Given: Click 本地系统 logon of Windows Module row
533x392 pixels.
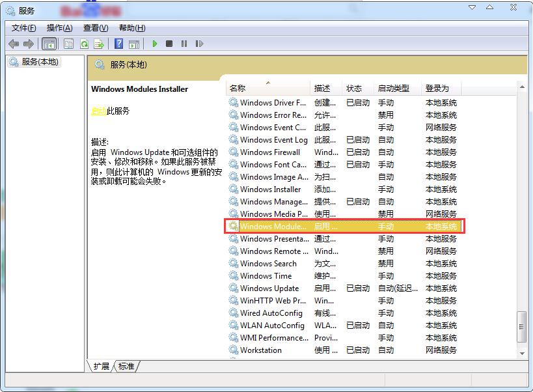Looking at the screenshot, I should point(441,227).
